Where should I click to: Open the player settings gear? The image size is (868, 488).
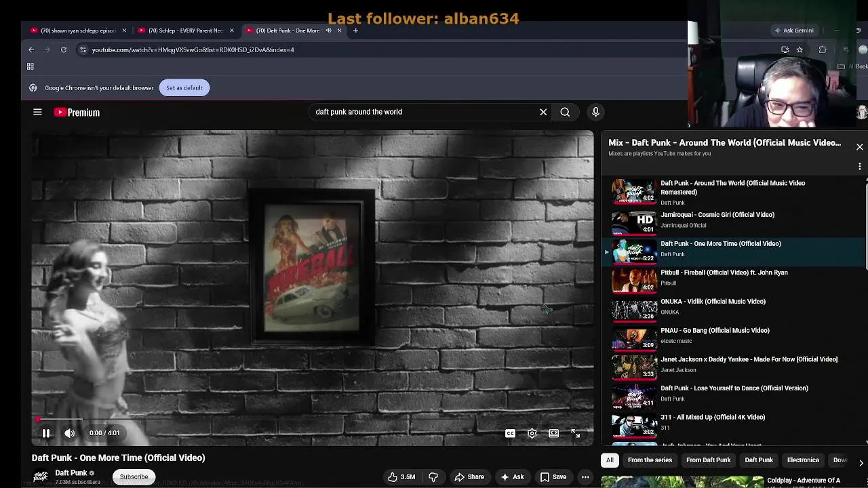(x=532, y=433)
